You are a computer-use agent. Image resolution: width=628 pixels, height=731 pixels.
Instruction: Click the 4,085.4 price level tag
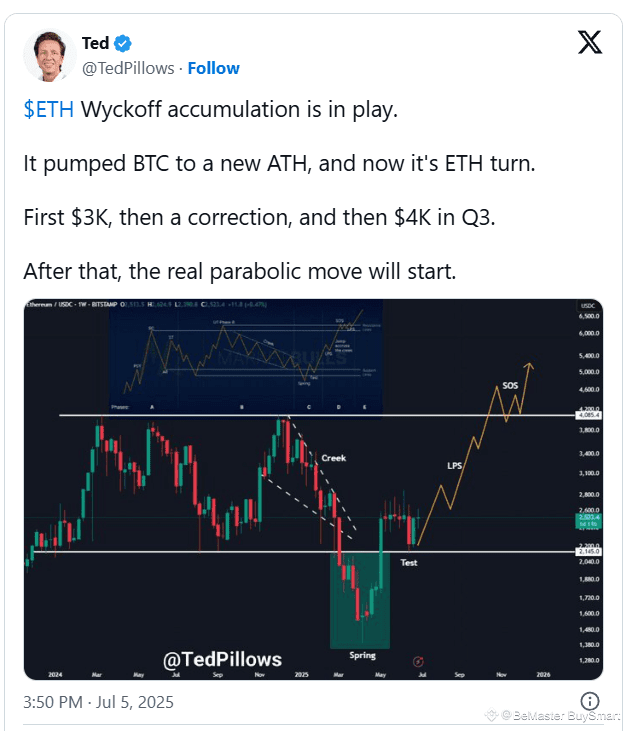pyautogui.click(x=589, y=415)
